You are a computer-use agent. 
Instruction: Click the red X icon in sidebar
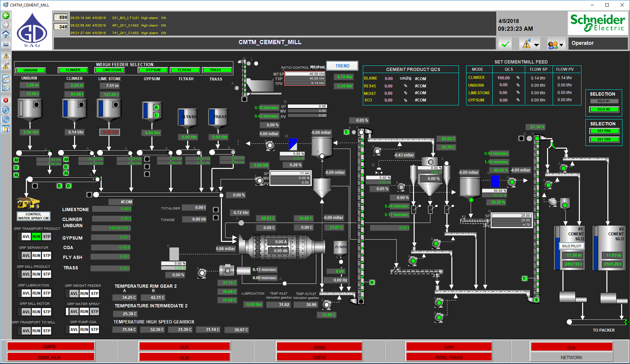(6, 100)
